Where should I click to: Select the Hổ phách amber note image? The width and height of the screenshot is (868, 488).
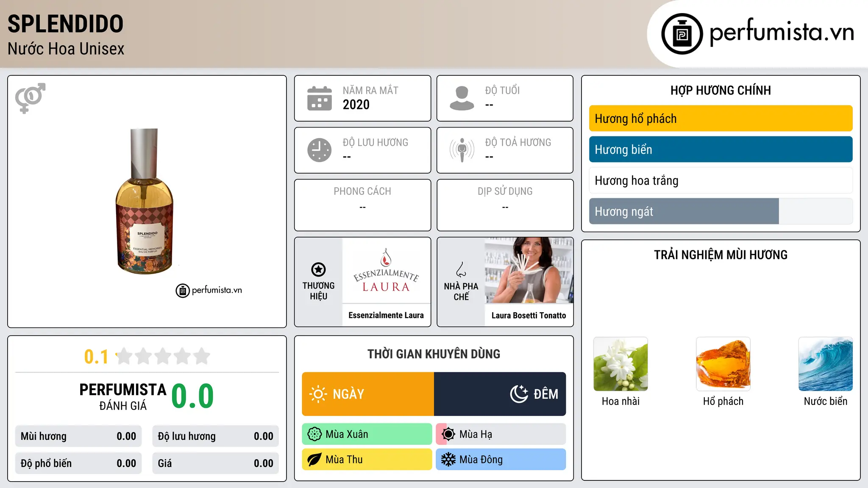723,364
